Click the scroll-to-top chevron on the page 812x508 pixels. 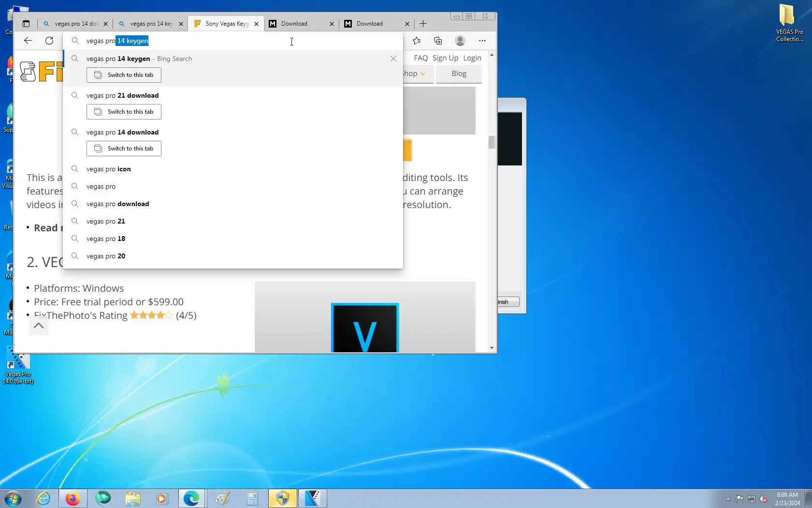pos(39,326)
